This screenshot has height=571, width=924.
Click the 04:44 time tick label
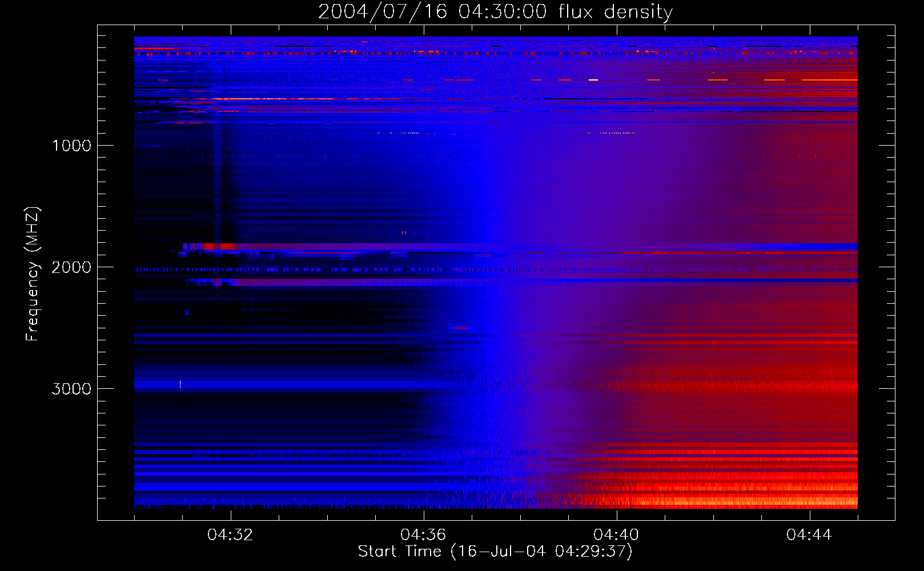pos(809,534)
